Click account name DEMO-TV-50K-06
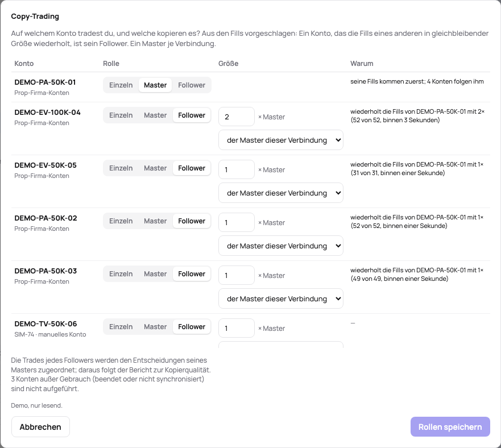The height and width of the screenshot is (448, 501). (x=45, y=323)
